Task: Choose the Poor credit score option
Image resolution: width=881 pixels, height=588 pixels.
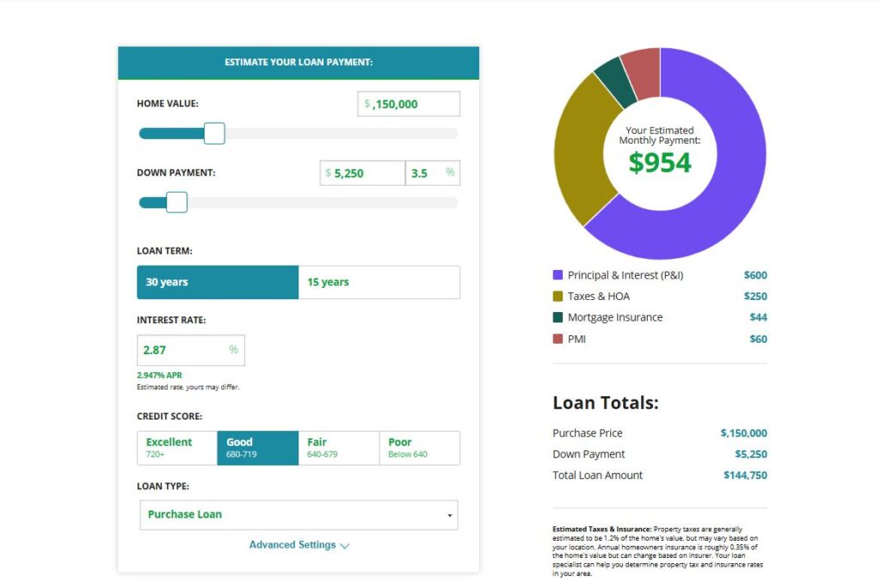Action: tap(419, 447)
